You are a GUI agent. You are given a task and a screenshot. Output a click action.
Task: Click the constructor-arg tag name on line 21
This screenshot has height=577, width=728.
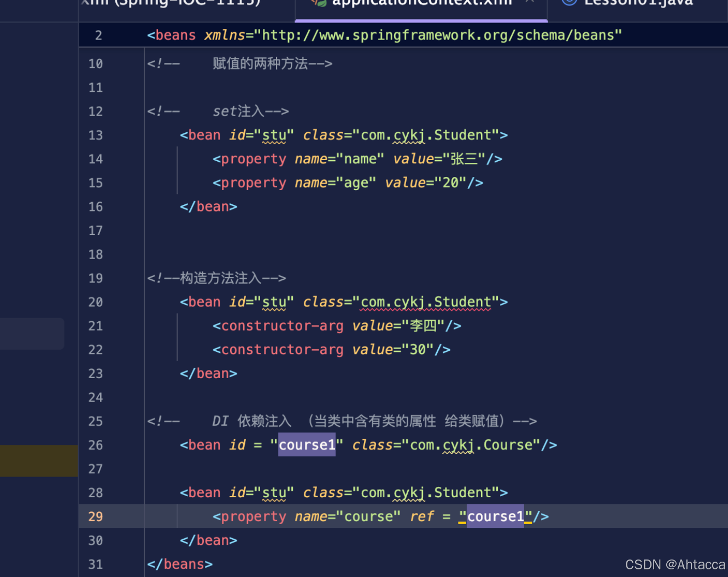pos(282,326)
